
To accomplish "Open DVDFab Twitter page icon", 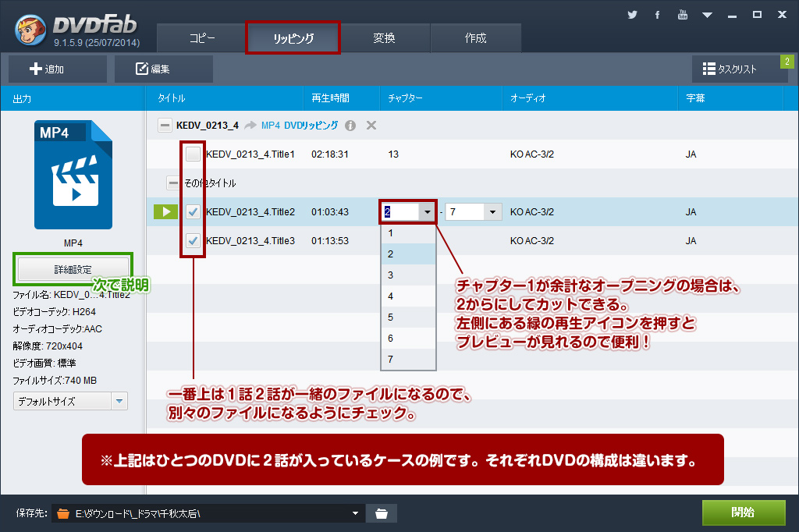I will point(632,15).
